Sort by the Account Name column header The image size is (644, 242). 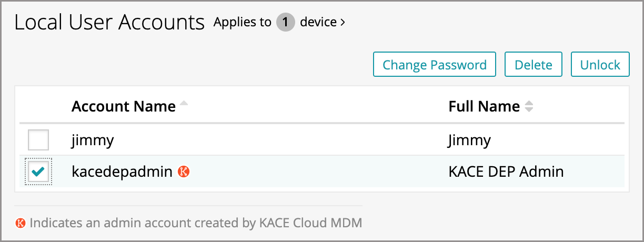124,106
